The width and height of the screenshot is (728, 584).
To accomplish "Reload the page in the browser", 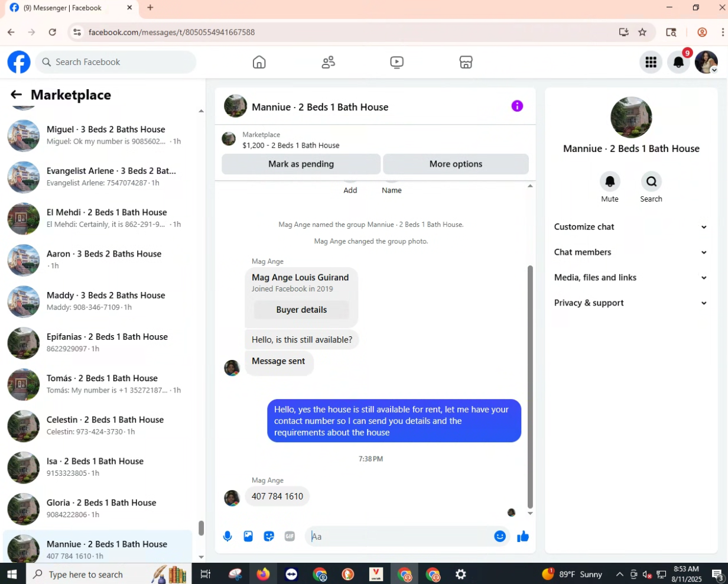I will click(x=53, y=32).
